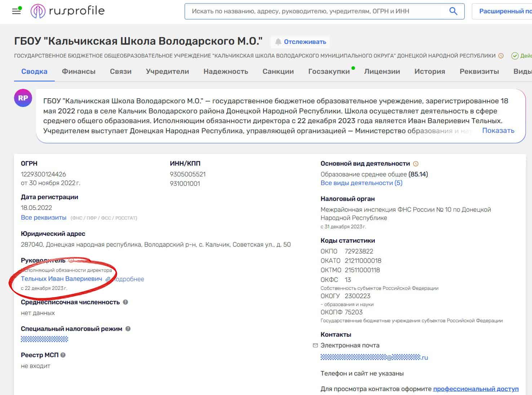Click the rusprofile logo
The image size is (532, 395).
tap(67, 11)
